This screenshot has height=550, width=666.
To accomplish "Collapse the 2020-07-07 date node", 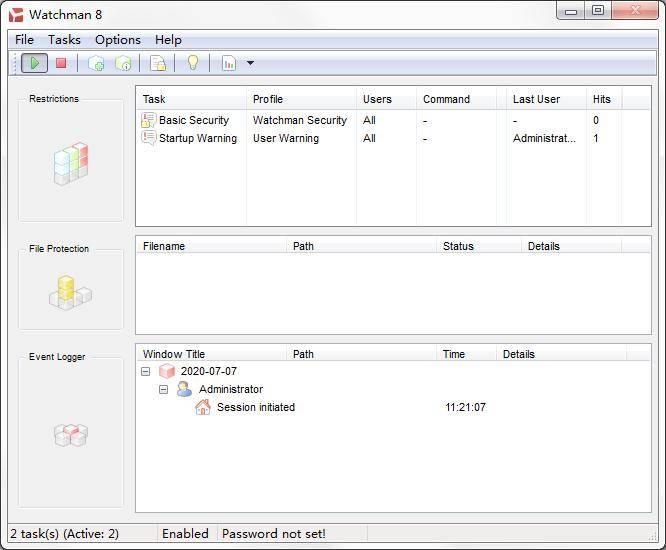I will 146,371.
